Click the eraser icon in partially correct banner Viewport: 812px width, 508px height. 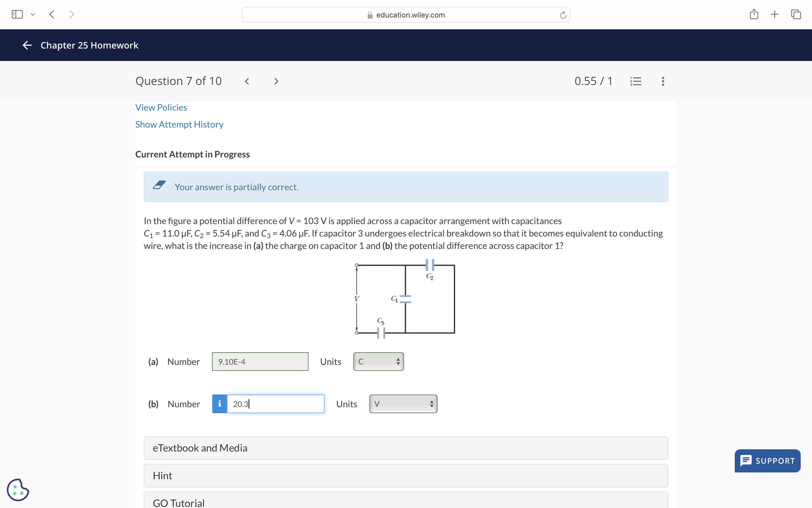point(159,185)
